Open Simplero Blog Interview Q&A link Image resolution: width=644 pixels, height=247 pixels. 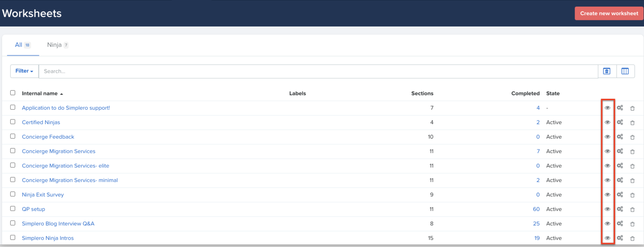tap(58, 224)
